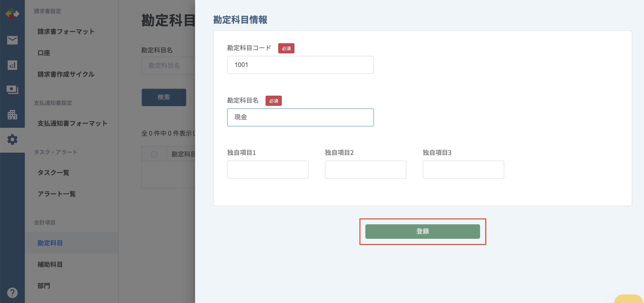The height and width of the screenshot is (303, 644).
Task: Focus the 勘定科目名 field containing 現金
Action: [x=300, y=117]
